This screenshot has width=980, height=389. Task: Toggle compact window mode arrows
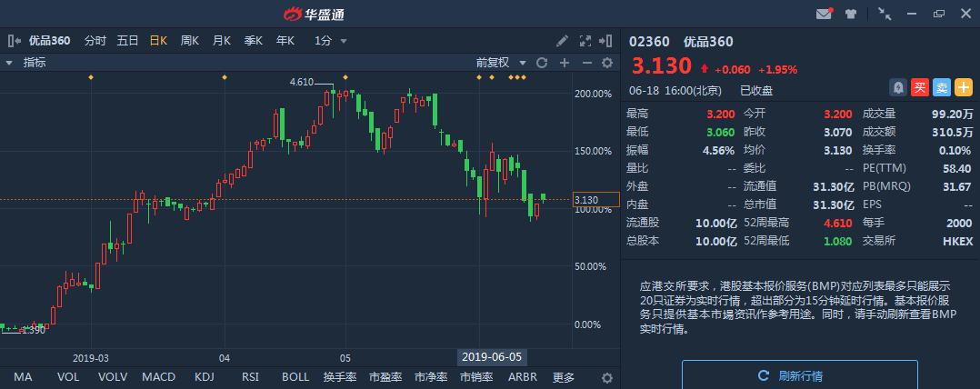pyautogui.click(x=885, y=14)
